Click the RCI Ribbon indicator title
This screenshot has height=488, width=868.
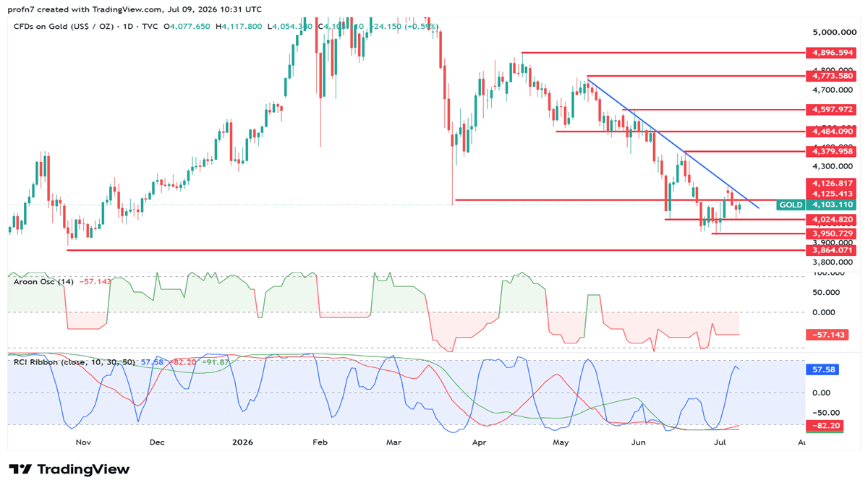pos(75,362)
